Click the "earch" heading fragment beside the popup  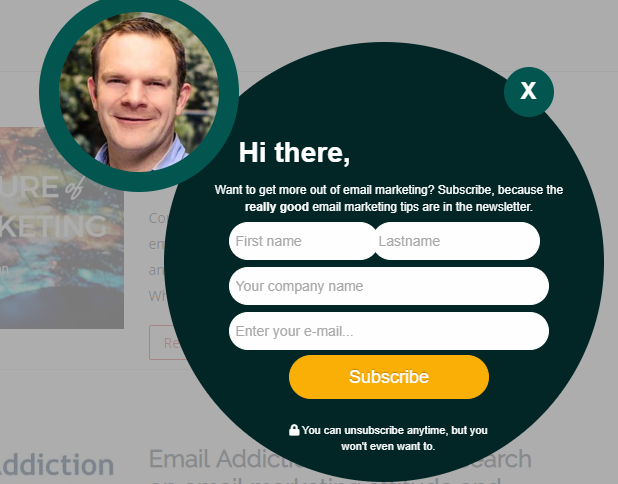501,459
